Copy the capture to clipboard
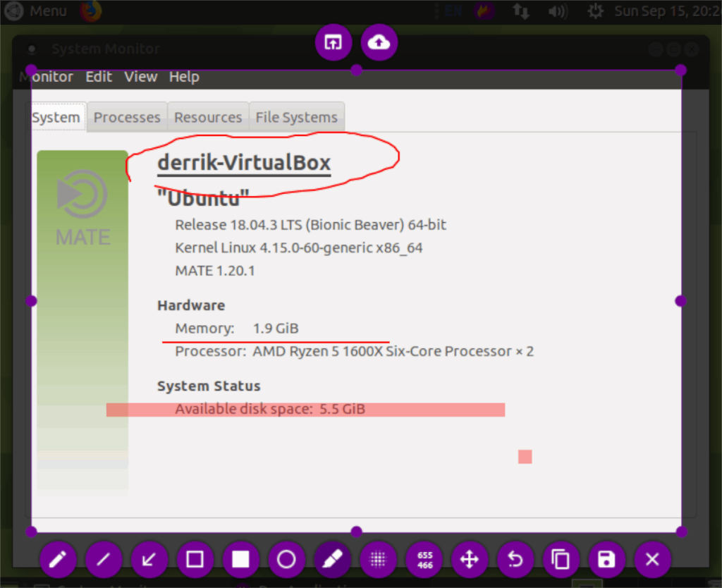Viewport: 722px width, 588px height. (x=561, y=560)
